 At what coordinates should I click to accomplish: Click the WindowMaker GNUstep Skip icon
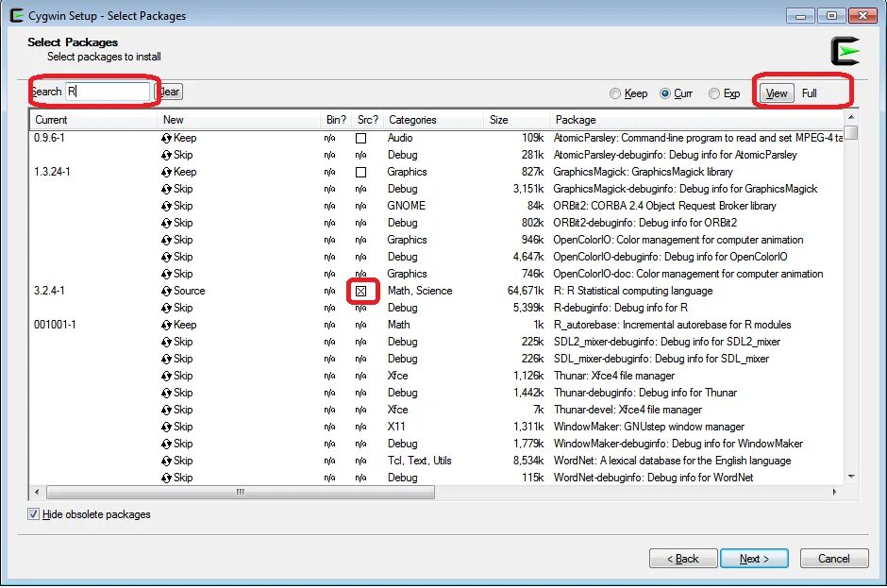[x=166, y=427]
